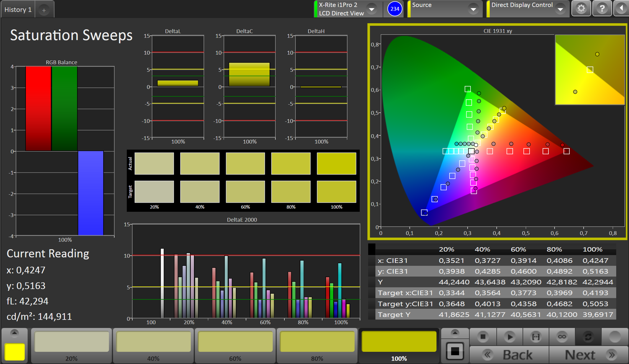The height and width of the screenshot is (364, 629).
Task: Collapse the side panel with the arrow icon
Action: [x=621, y=8]
